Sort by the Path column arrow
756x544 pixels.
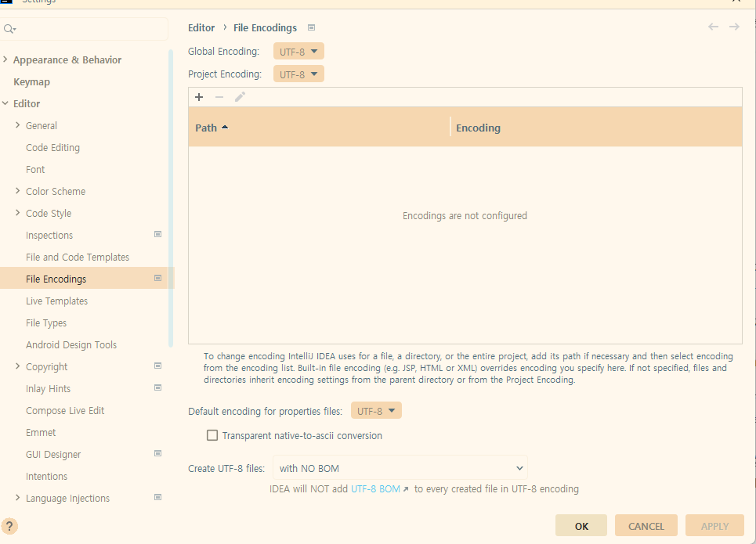pos(225,128)
